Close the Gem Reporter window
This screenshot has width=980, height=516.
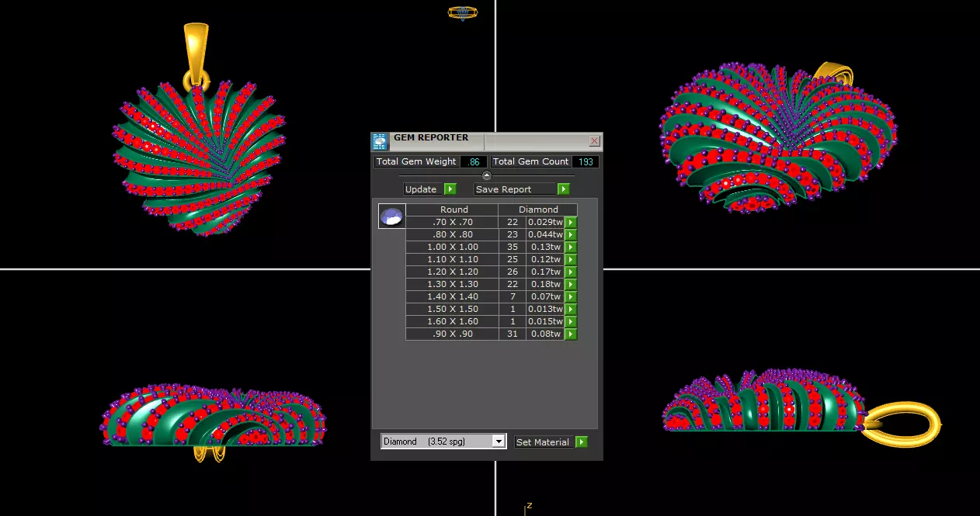[594, 140]
